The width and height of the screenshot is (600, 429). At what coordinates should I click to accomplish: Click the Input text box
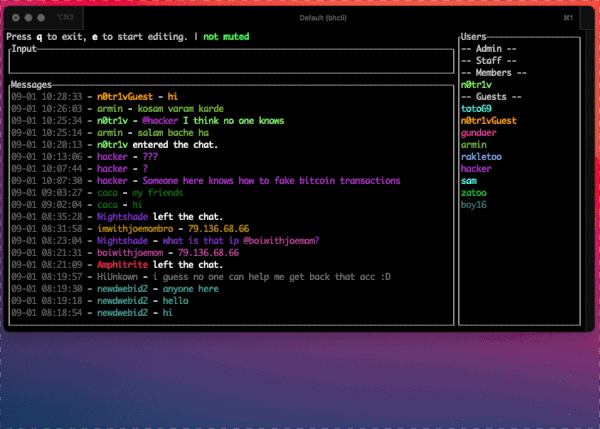(x=230, y=61)
